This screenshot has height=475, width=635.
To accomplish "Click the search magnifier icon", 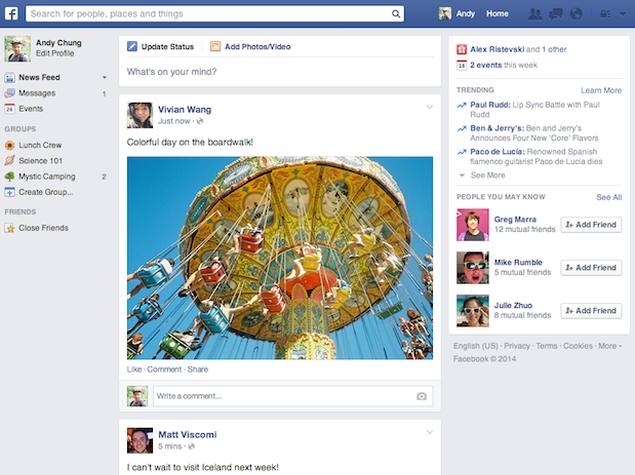I will (396, 14).
